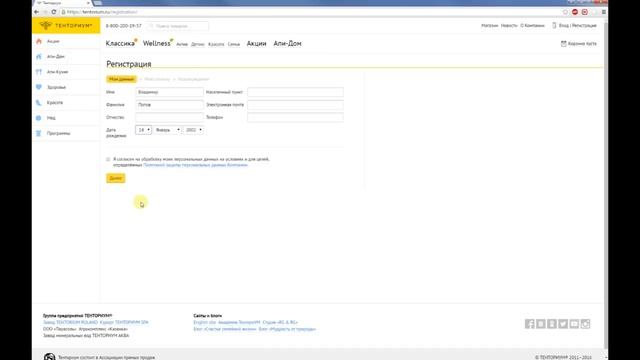Image resolution: width=640 pixels, height=360 pixels.
Task: Click the Апи-Кухня sidebar icon
Action: (39, 72)
